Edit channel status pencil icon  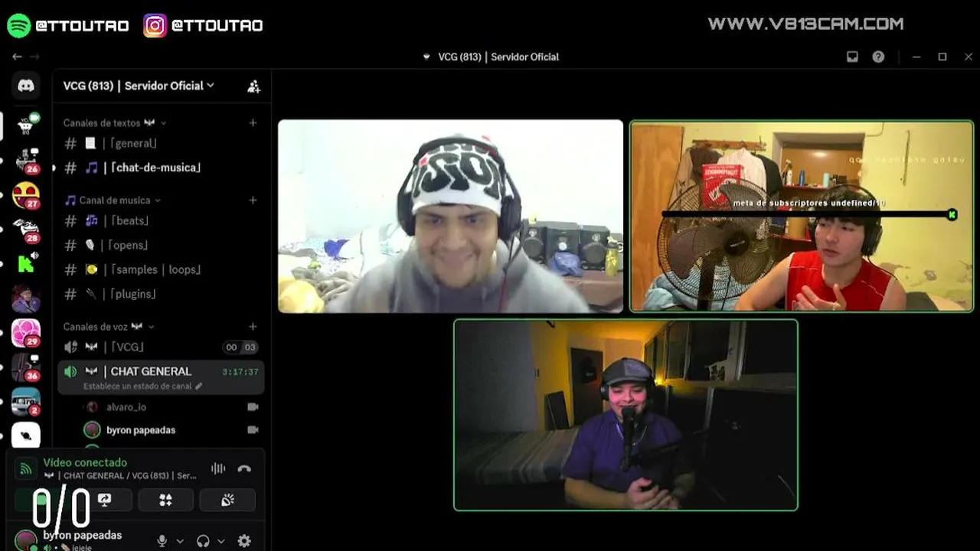tap(199, 386)
